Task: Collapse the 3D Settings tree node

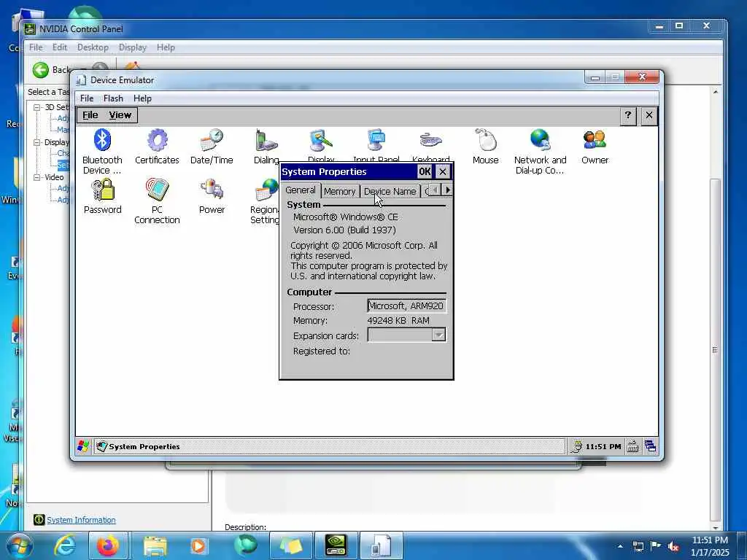Action: pyautogui.click(x=37, y=108)
